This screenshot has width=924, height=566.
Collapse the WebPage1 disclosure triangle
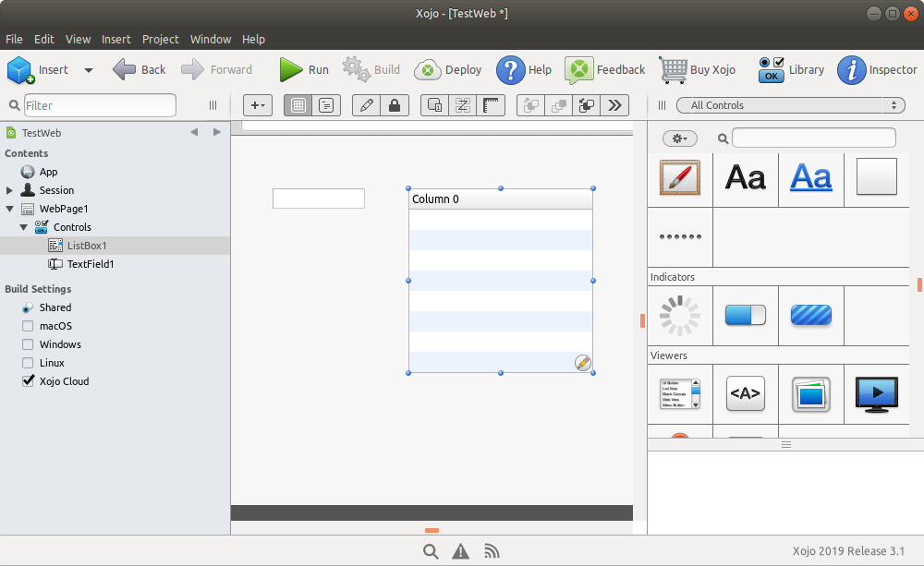9,209
